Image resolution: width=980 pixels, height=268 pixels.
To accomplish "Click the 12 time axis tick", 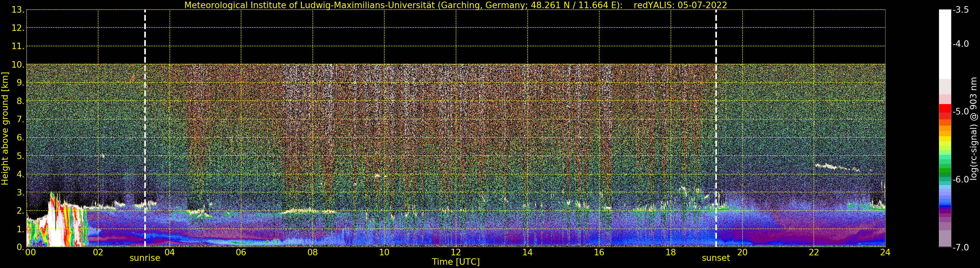I will [x=456, y=252].
